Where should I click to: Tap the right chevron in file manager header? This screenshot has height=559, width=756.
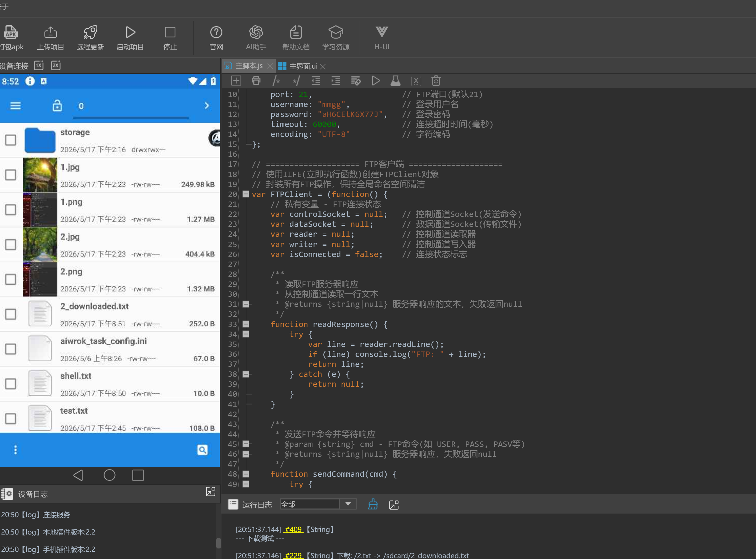click(207, 106)
